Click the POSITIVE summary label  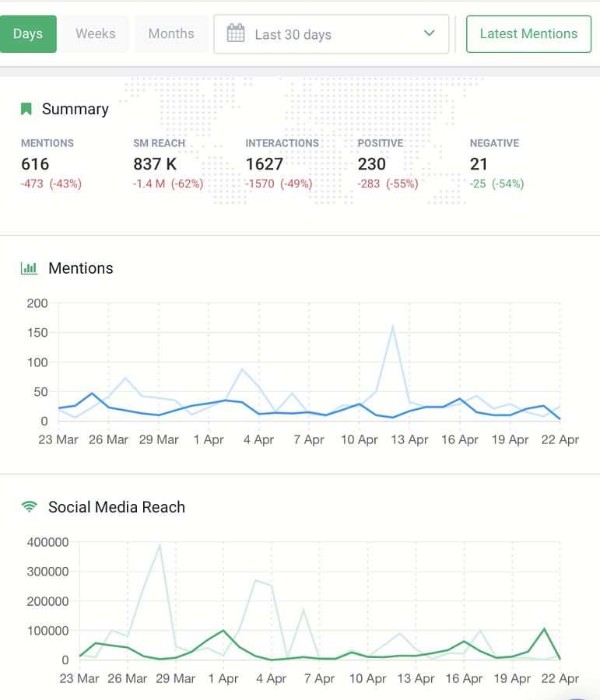(x=381, y=143)
